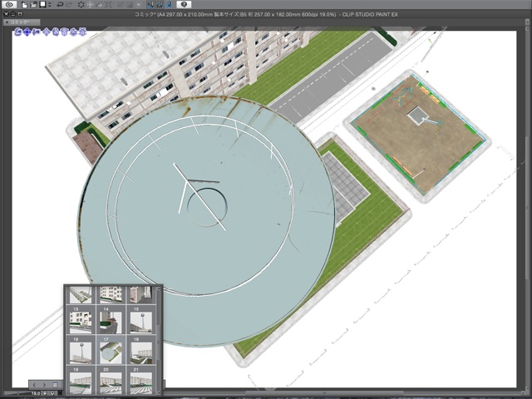Go to next 3D object with right arrow
This screenshot has height=399, width=532.
pyautogui.click(x=44, y=385)
